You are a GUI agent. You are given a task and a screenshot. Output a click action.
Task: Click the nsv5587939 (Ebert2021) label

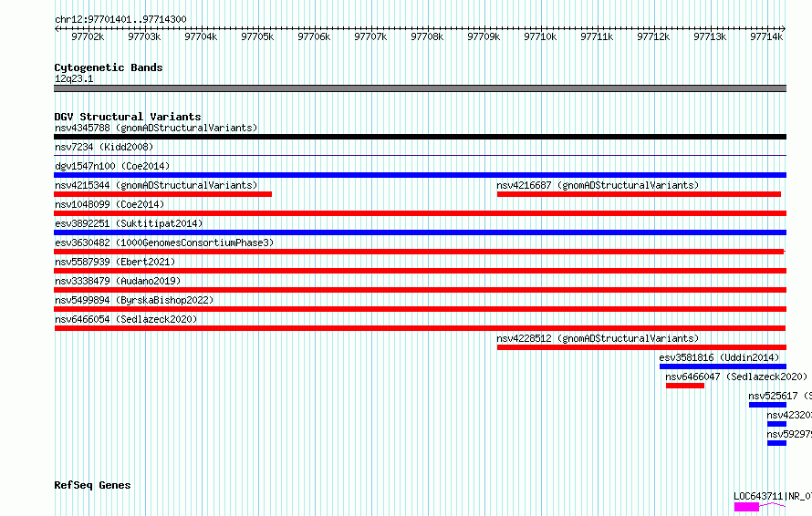tap(115, 262)
